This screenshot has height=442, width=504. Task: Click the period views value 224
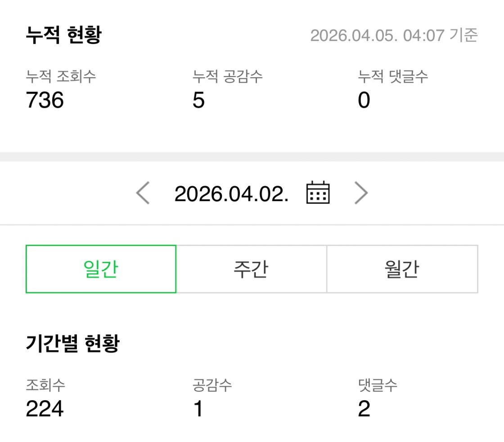pyautogui.click(x=45, y=409)
